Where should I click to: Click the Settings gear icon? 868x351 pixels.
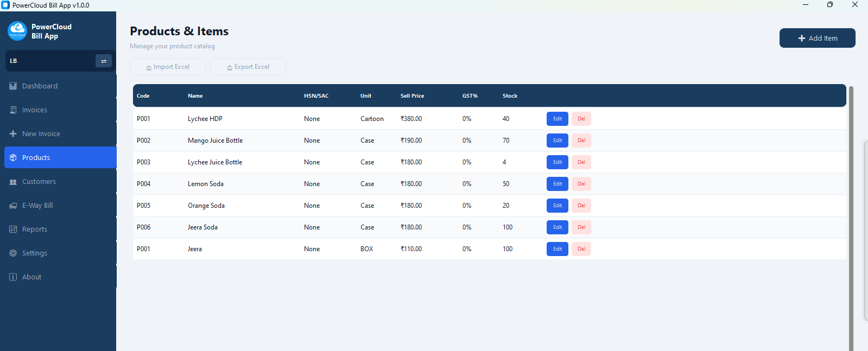pos(13,253)
